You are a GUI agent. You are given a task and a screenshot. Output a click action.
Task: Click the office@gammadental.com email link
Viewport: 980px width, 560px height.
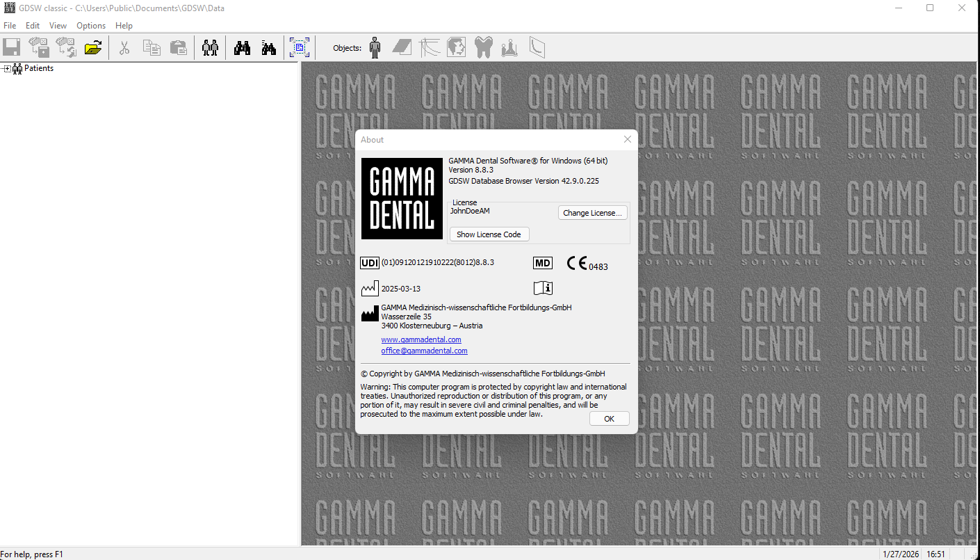click(x=424, y=351)
